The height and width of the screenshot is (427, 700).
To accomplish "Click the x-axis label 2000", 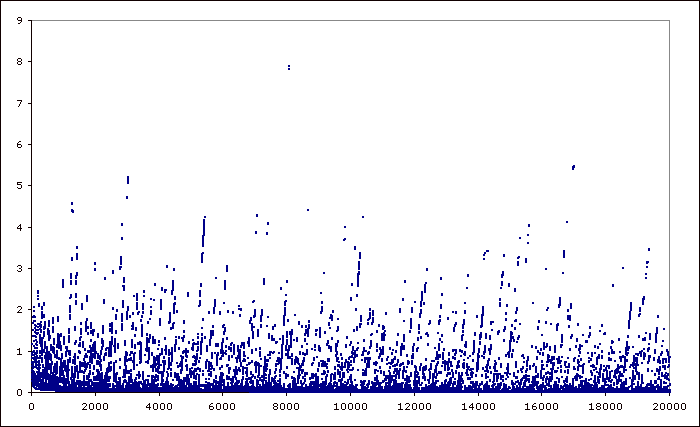I will tap(95, 406).
